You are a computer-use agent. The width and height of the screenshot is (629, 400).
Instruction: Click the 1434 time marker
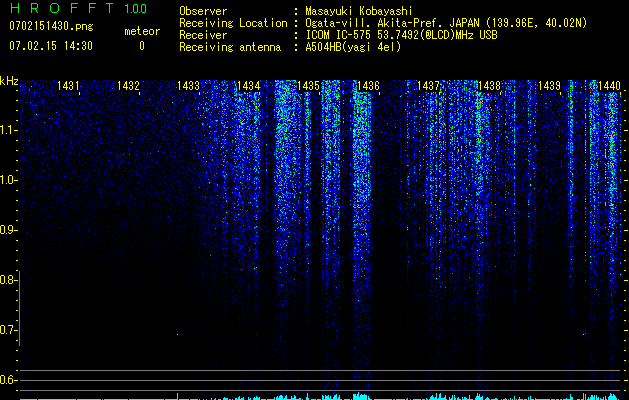[249, 85]
